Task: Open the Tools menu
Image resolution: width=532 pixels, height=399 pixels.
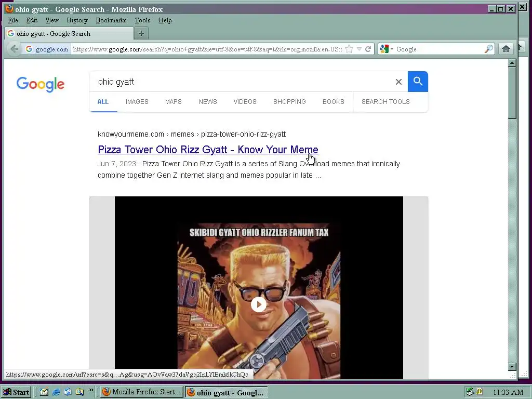Action: pyautogui.click(x=142, y=20)
